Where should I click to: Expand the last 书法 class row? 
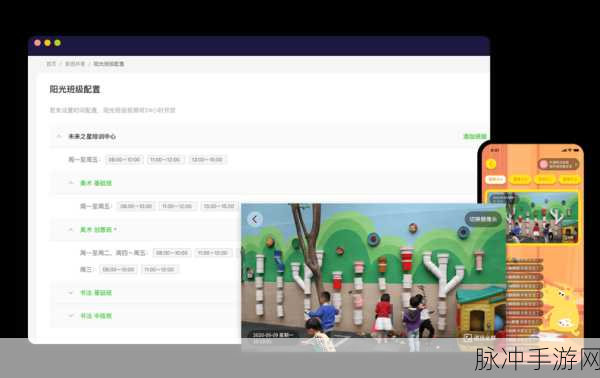coord(71,316)
